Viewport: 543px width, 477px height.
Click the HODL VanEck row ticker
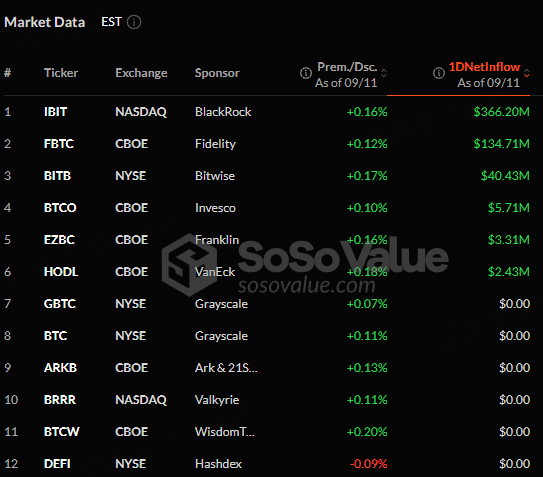(61, 272)
